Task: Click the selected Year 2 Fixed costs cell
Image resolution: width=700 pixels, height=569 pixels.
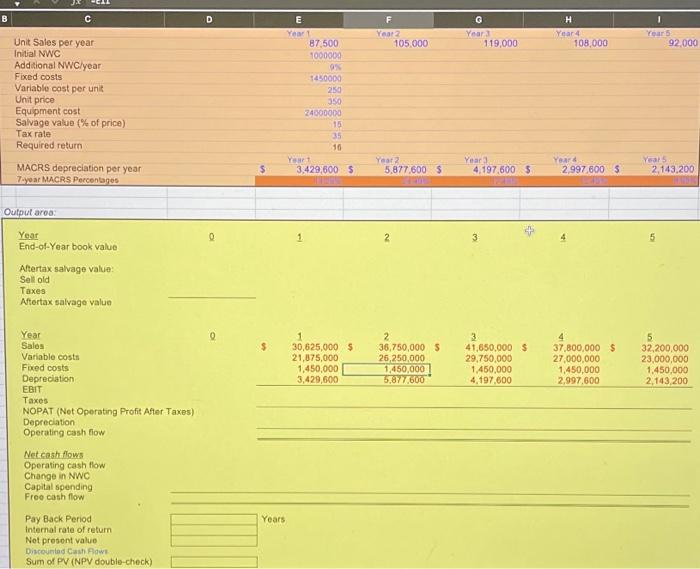Action: pyautogui.click(x=386, y=370)
